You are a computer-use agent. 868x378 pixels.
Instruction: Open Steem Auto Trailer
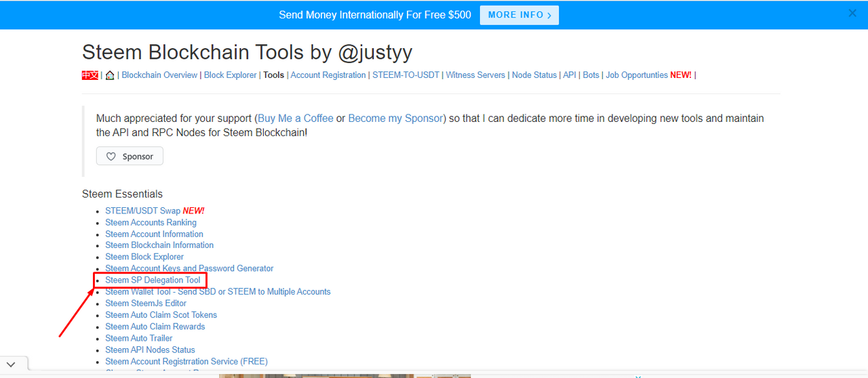pos(138,338)
